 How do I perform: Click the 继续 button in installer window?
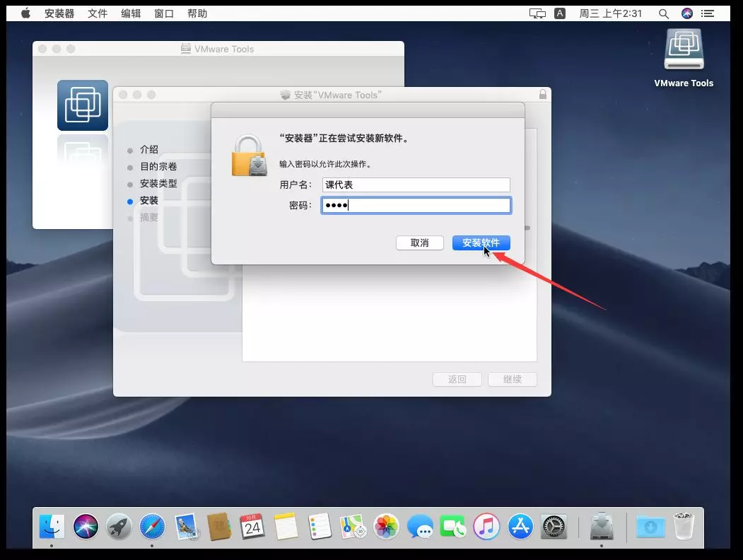click(x=513, y=379)
